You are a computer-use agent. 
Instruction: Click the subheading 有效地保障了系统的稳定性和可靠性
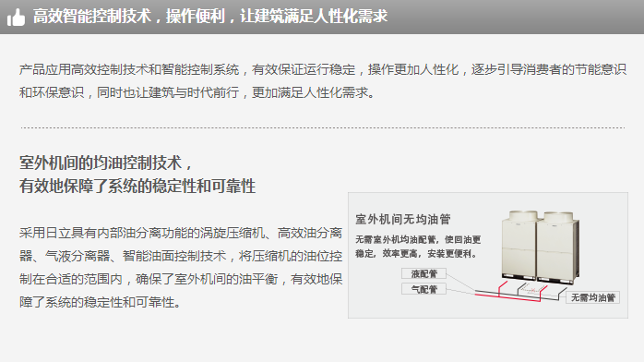pyautogui.click(x=137, y=187)
